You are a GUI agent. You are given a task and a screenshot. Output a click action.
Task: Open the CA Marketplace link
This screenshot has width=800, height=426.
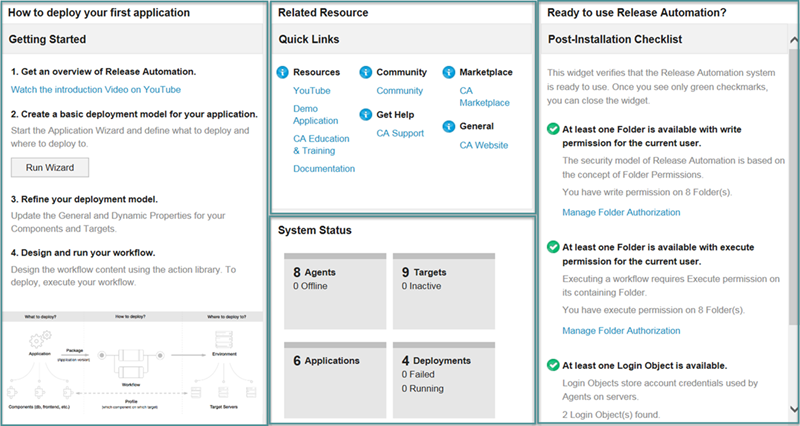click(x=484, y=97)
